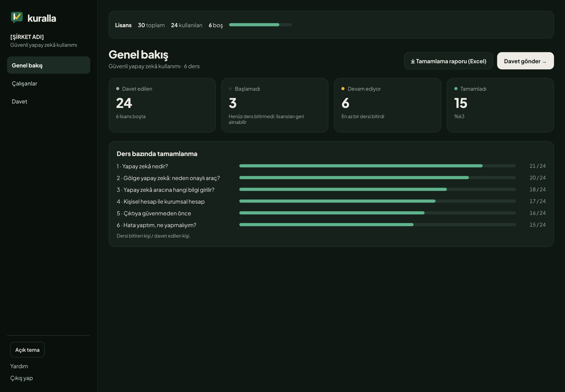
Task: Click the '18 / 24' completion value
Action: (x=538, y=189)
